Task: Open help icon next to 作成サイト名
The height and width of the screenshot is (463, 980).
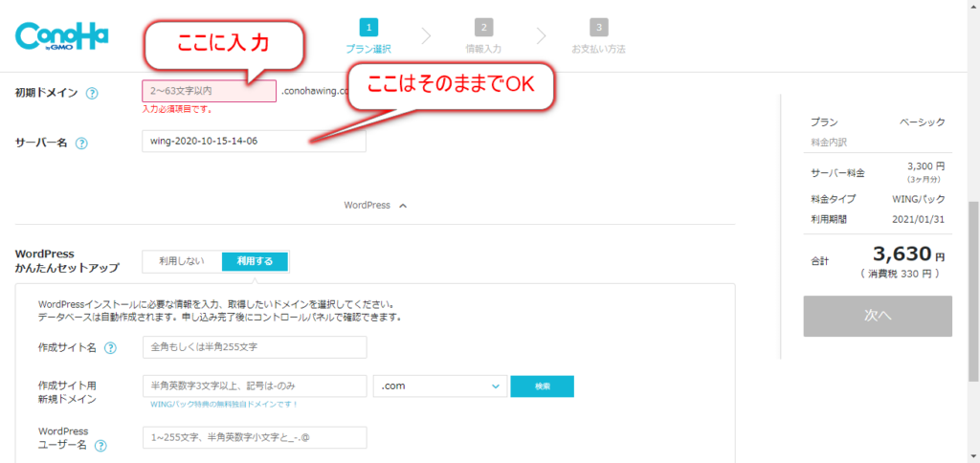Action: (110, 348)
